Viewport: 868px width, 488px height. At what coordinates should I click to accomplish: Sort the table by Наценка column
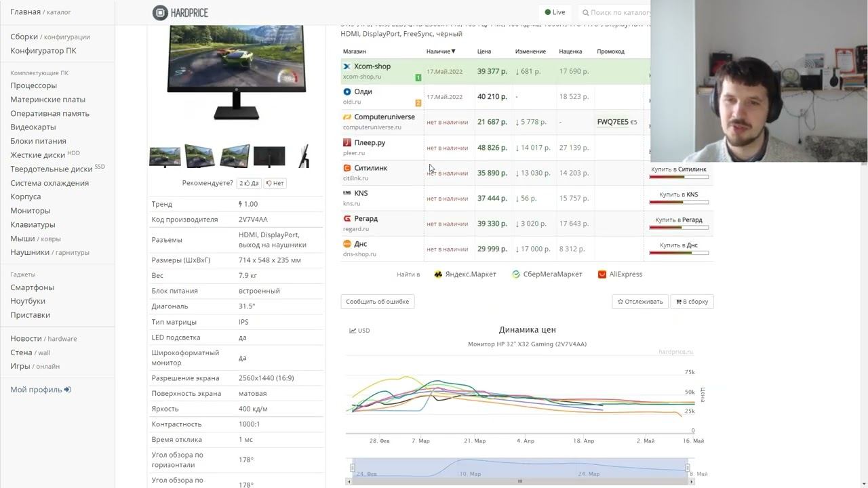570,52
